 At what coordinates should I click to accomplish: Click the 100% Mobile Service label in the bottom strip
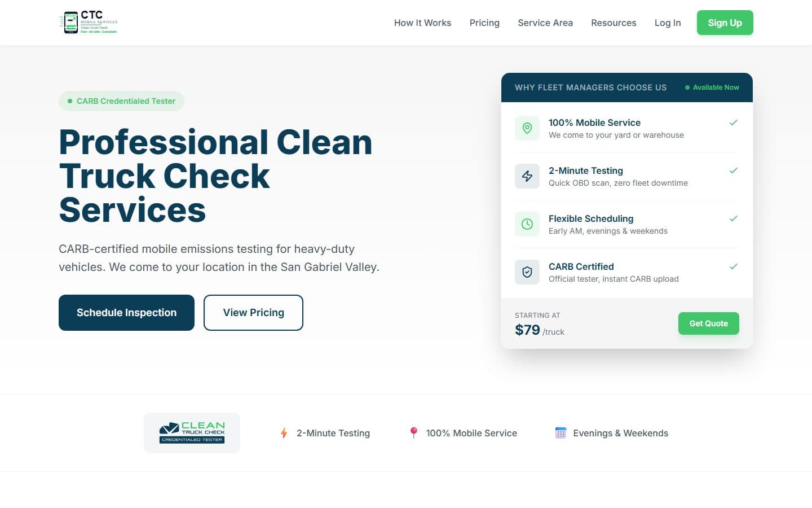pyautogui.click(x=471, y=433)
